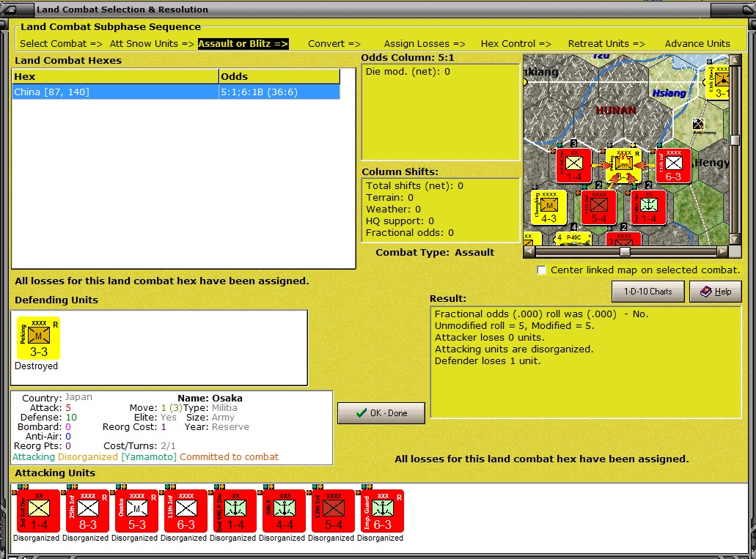Screen dimensions: 756x559
Task: Click the 1-4 infantry division counter on map
Action: tap(573, 166)
